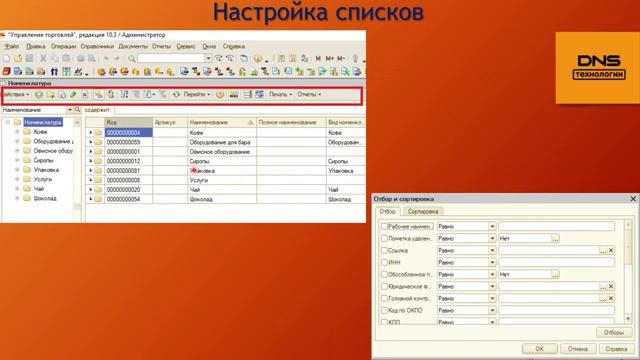
Task: Click the calculator icon in main toolbar
Action: (x=281, y=59)
